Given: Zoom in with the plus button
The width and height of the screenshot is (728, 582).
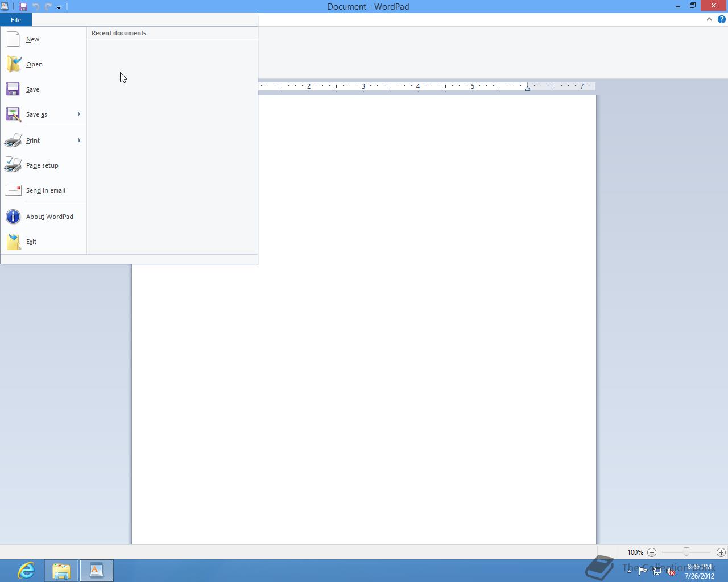Looking at the screenshot, I should [721, 552].
